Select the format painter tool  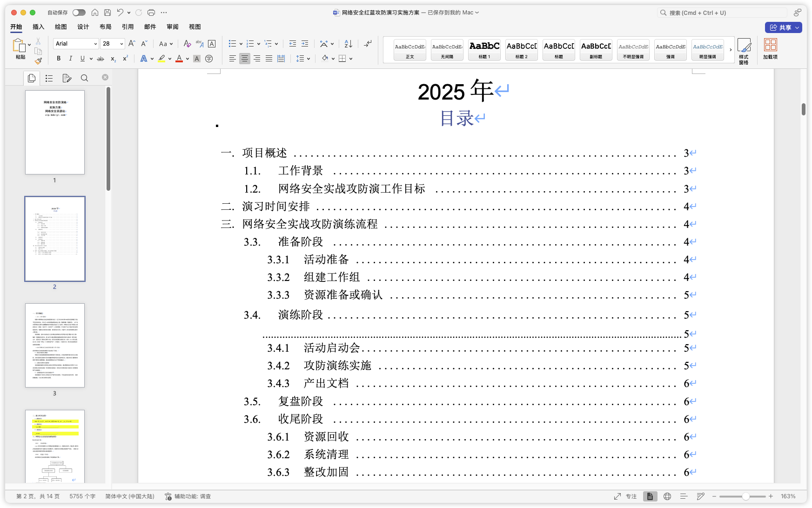coord(38,61)
